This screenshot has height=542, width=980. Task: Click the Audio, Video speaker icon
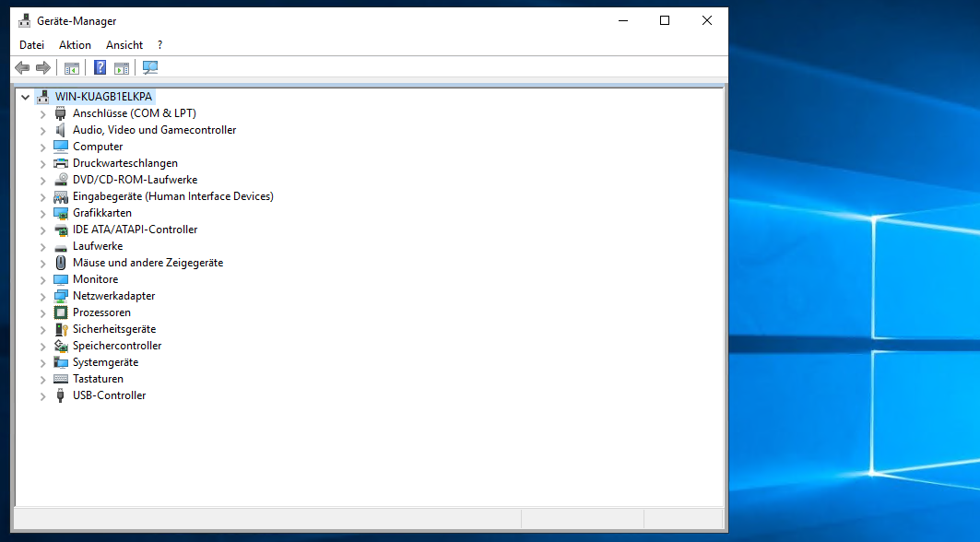click(x=61, y=130)
